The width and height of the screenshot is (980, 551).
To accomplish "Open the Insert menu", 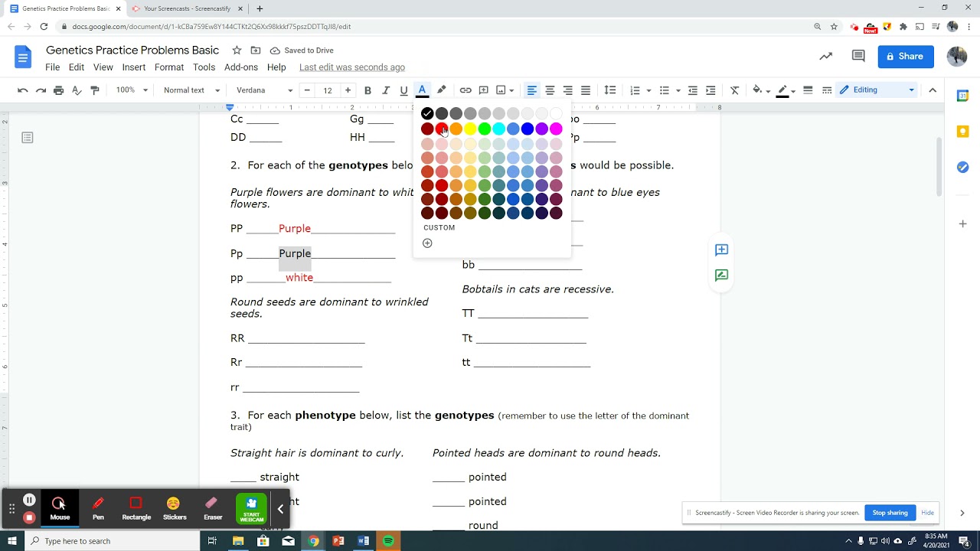I will [133, 67].
